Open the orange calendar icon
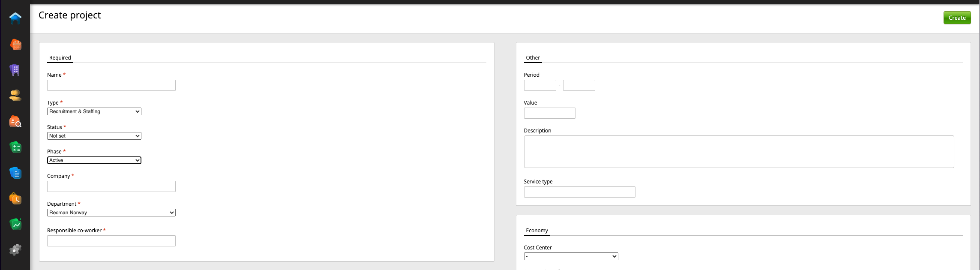The height and width of the screenshot is (270, 980). pos(15,45)
